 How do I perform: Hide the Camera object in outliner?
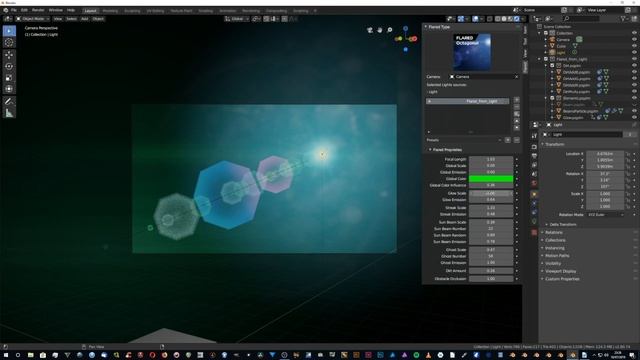(634, 40)
